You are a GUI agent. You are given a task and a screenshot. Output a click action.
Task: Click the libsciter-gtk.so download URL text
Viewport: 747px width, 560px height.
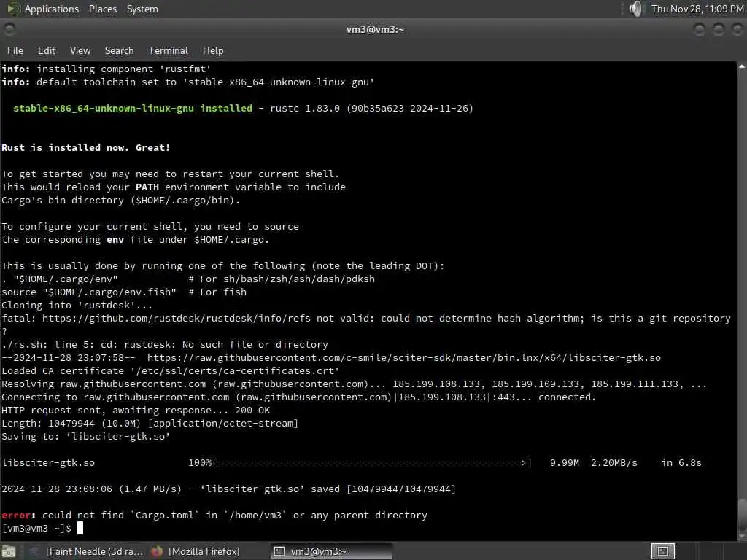[403, 357]
